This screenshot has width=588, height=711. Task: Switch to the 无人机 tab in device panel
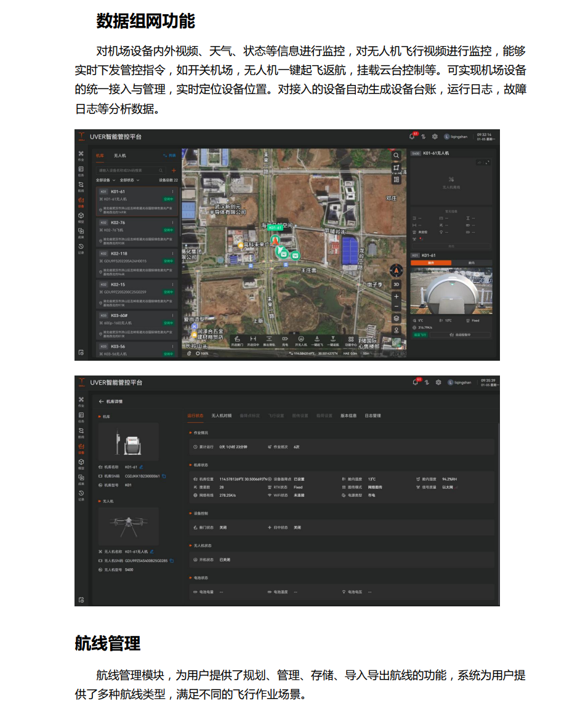[x=119, y=156]
